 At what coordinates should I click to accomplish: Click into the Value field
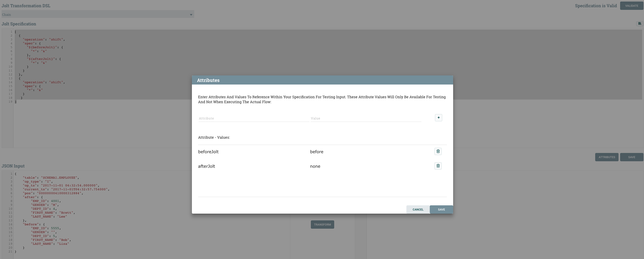point(364,118)
